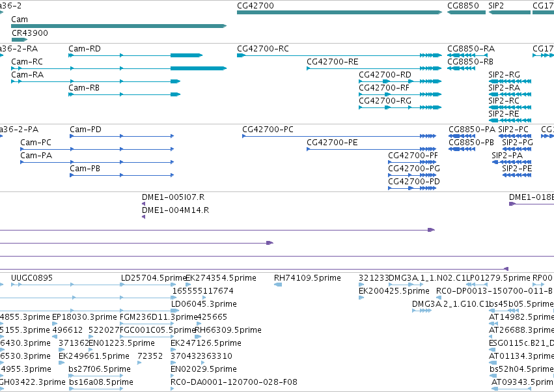Click bs16a08.5prime label
Viewport: 554px width, 392px height.
(x=101, y=382)
